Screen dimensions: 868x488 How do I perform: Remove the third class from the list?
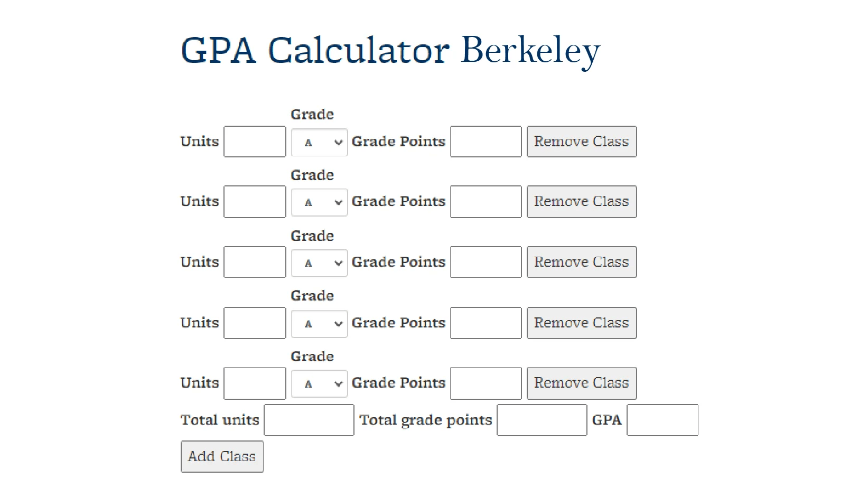pyautogui.click(x=581, y=262)
